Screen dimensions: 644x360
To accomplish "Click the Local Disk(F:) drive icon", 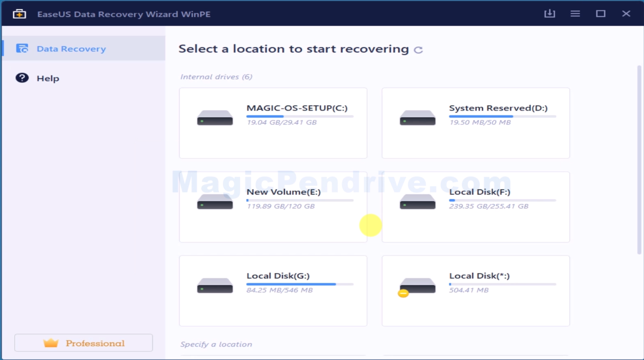I will tap(418, 201).
